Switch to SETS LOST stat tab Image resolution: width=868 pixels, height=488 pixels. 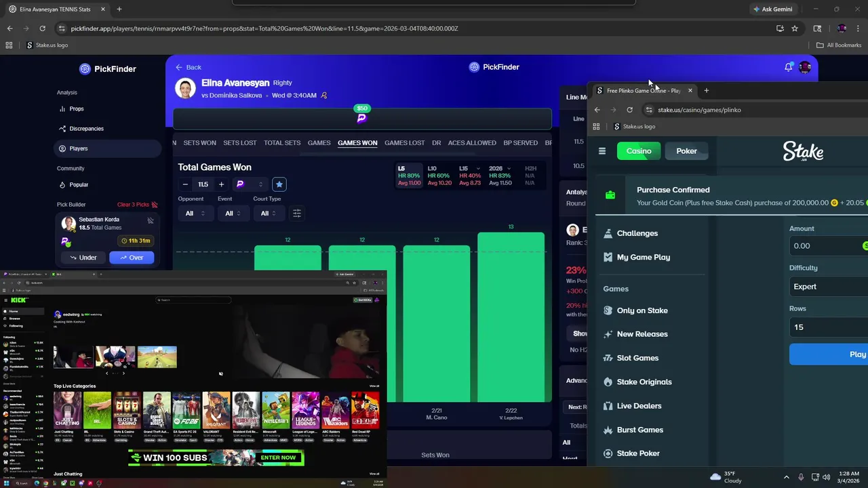[240, 143]
